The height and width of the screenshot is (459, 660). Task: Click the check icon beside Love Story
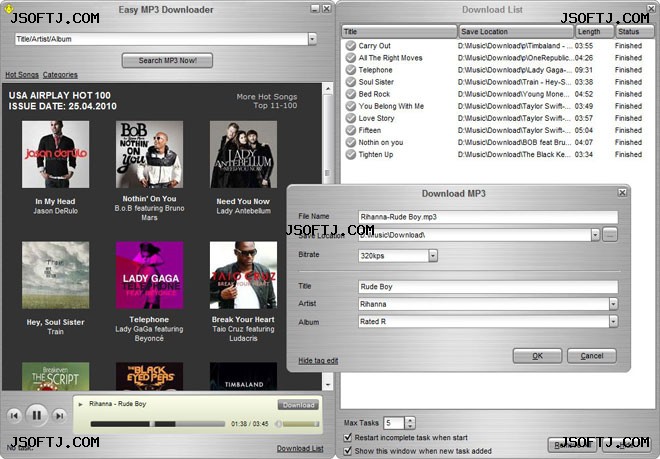click(351, 118)
